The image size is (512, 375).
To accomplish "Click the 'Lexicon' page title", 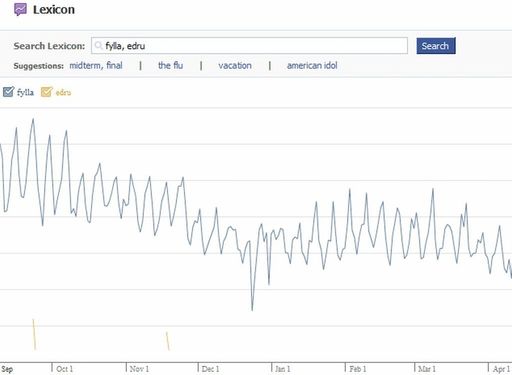I will [54, 10].
